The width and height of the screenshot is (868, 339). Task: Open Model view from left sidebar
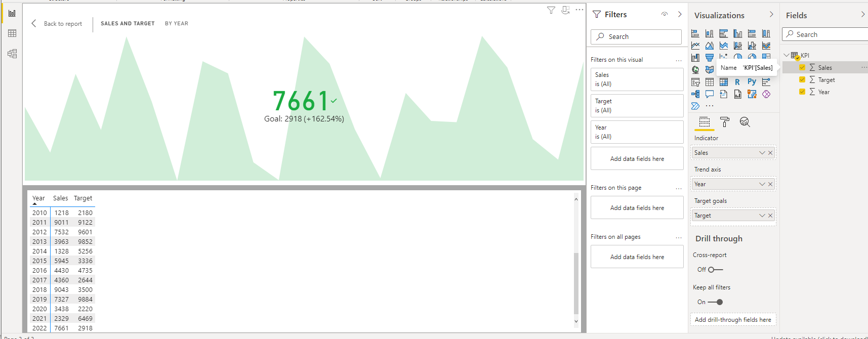(x=12, y=54)
